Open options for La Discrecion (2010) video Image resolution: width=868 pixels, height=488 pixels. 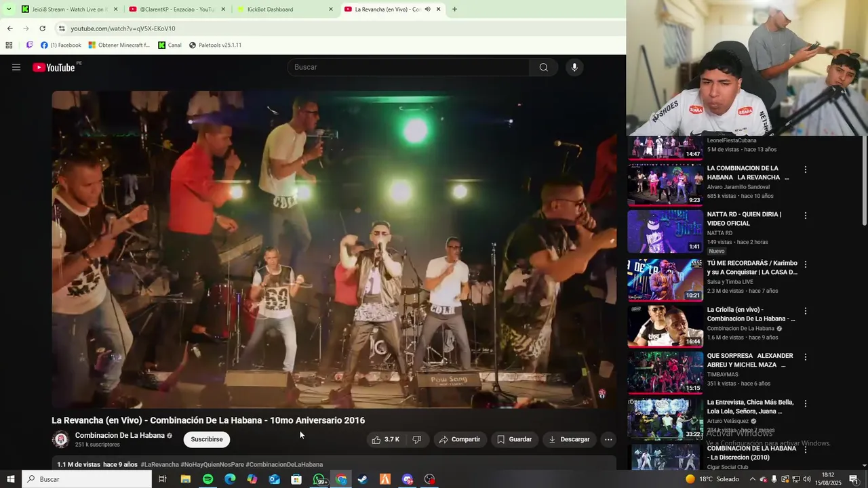click(806, 449)
